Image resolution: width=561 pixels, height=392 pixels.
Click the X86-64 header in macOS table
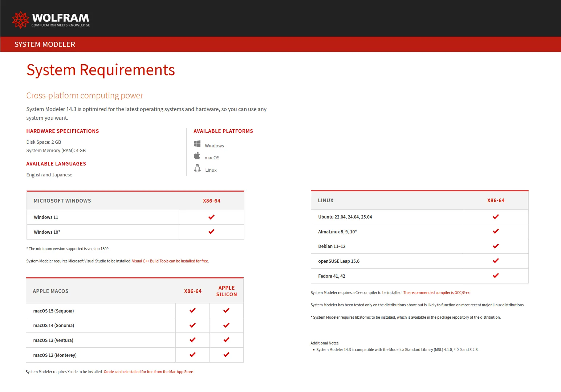[x=193, y=291]
